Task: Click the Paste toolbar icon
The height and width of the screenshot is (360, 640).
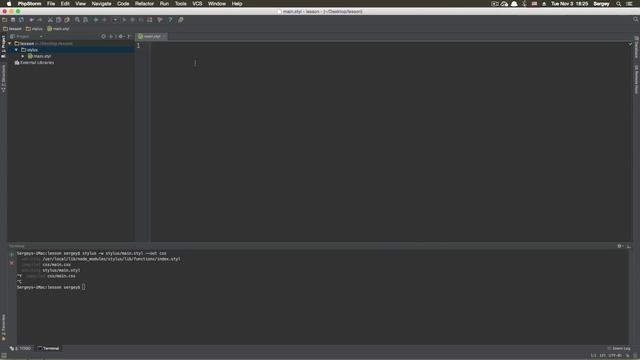Action: click(67, 20)
